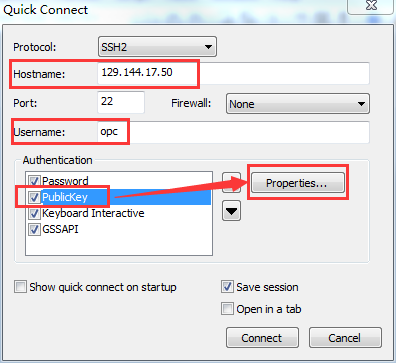The image size is (396, 363).
Task: Open PublicKey Properties dialog
Action: (298, 183)
